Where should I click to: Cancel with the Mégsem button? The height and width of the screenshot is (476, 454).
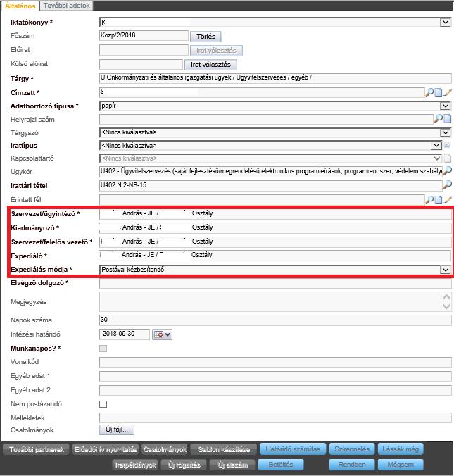[401, 465]
